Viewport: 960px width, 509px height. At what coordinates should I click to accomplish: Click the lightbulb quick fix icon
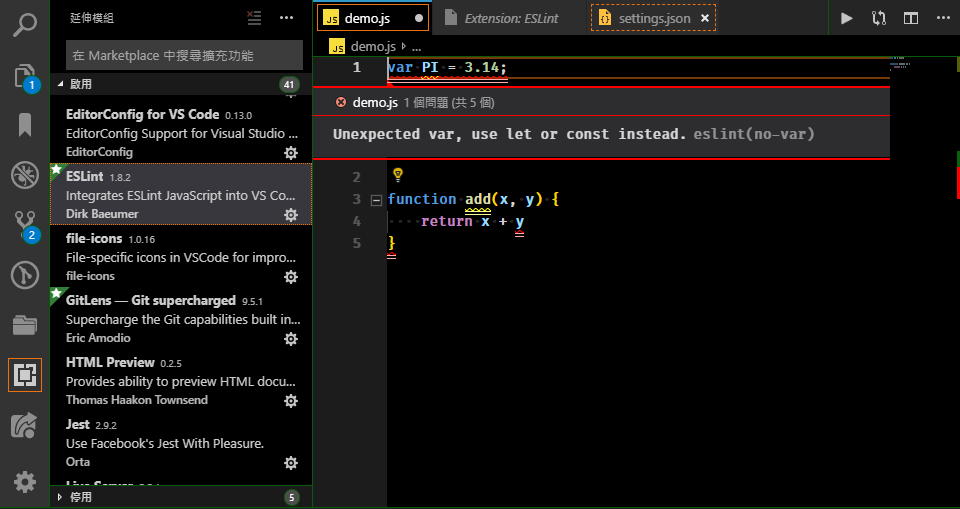click(x=397, y=175)
